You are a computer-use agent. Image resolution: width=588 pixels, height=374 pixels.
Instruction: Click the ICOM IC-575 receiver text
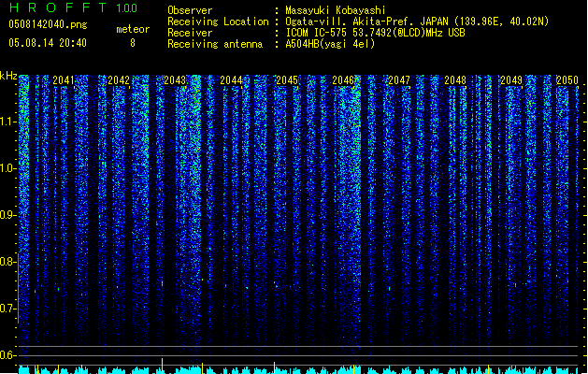375,33
